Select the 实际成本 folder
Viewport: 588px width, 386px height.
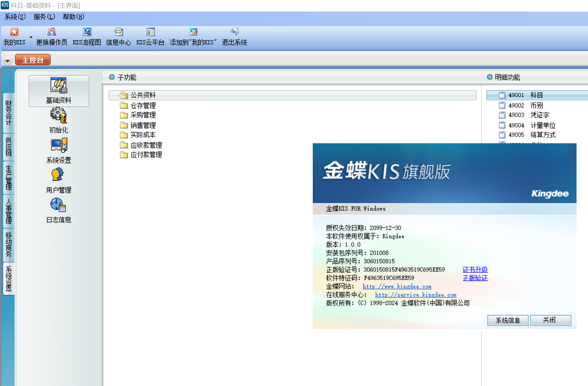pyautogui.click(x=138, y=135)
